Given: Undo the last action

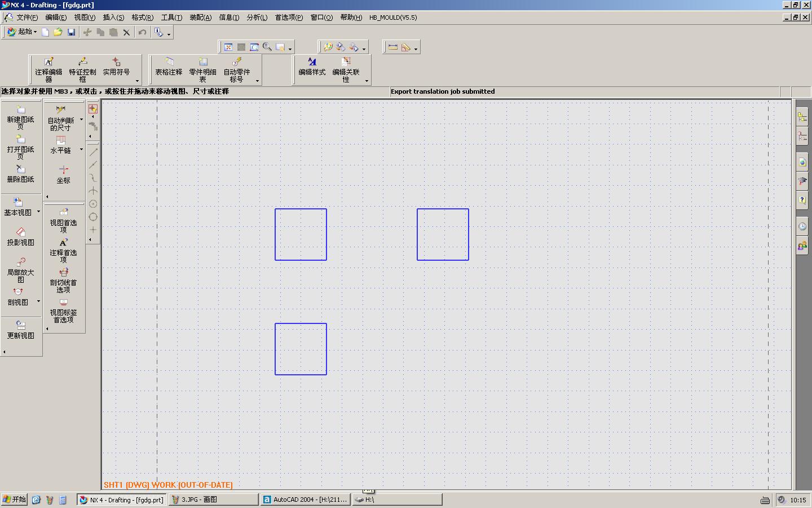Looking at the screenshot, I should [x=142, y=32].
